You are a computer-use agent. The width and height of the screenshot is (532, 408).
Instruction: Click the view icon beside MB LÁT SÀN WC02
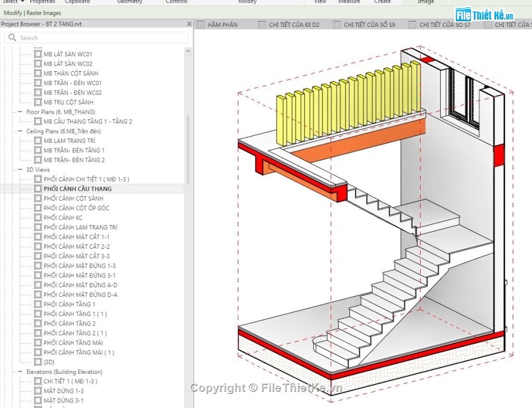coord(38,63)
